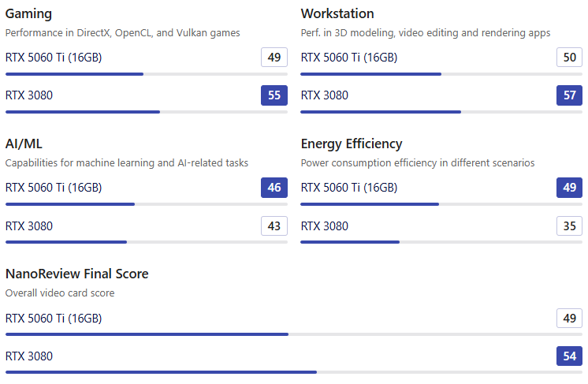Image resolution: width=588 pixels, height=384 pixels.
Task: Click the AI/ML RTX 5060 Ti progress bar
Action: pyautogui.click(x=147, y=204)
